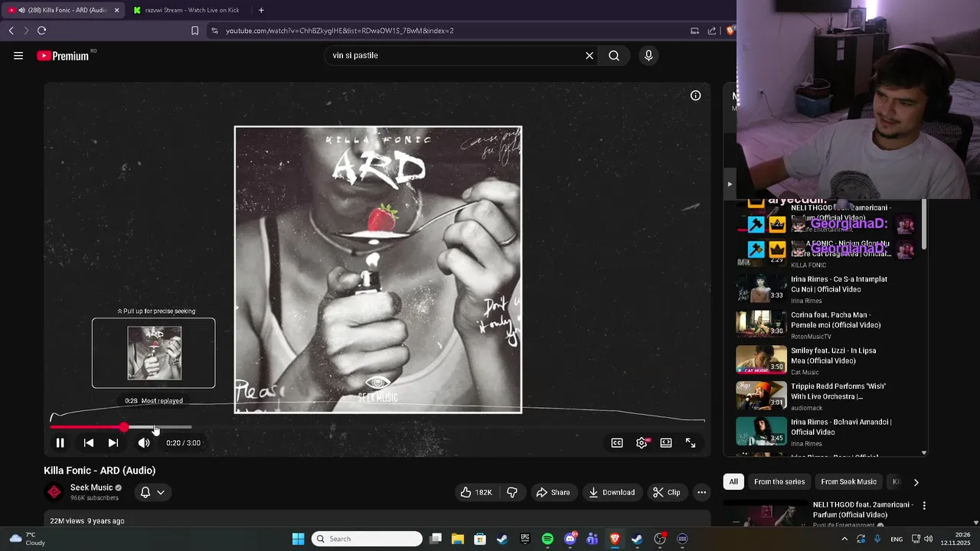Switch to the razvwi Stream Kick tab
Viewport: 980px width, 551px height.
(188, 10)
